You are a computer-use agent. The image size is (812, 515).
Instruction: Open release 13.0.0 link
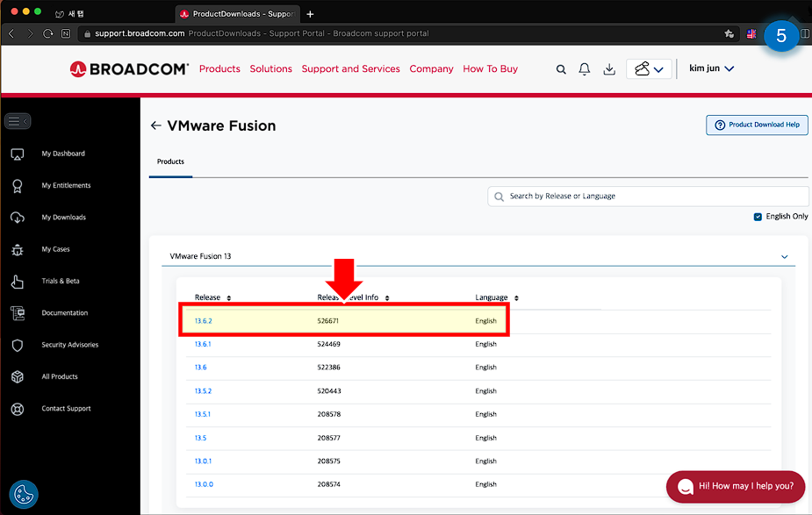204,484
